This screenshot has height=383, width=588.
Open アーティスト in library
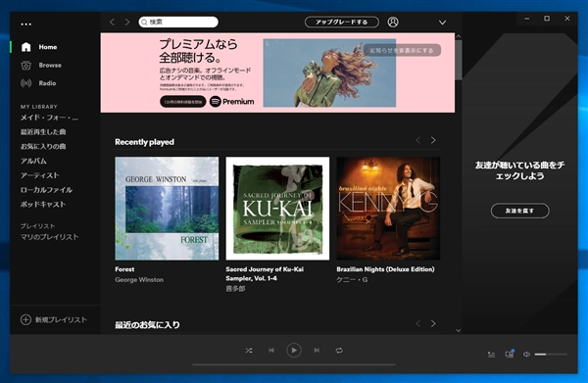(40, 175)
